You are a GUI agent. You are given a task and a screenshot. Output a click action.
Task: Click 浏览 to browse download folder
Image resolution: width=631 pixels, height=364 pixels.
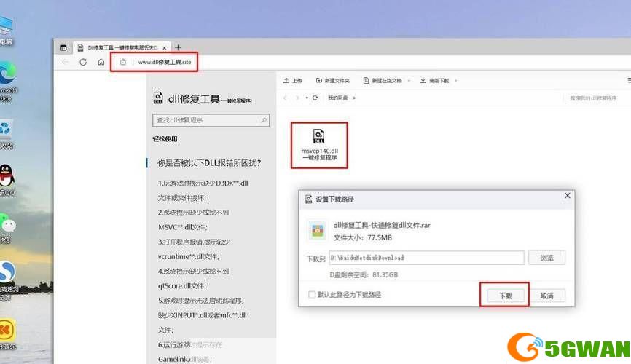click(547, 258)
